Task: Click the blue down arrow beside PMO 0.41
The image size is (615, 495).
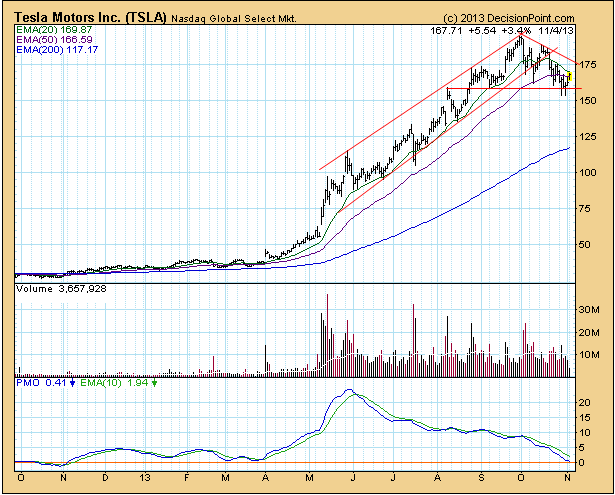Action: (x=71, y=383)
